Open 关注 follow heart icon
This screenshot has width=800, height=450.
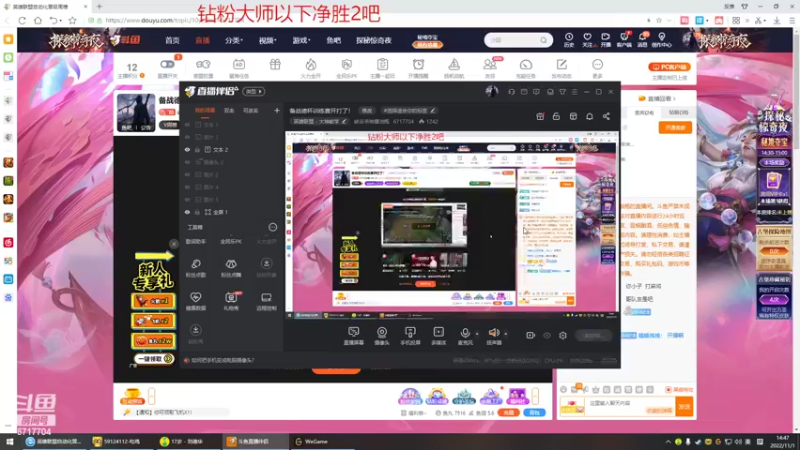587,40
